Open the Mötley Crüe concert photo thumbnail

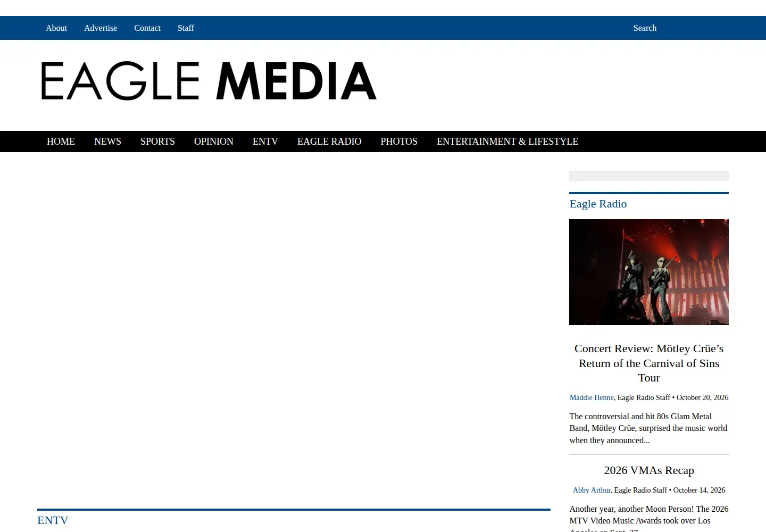(649, 272)
